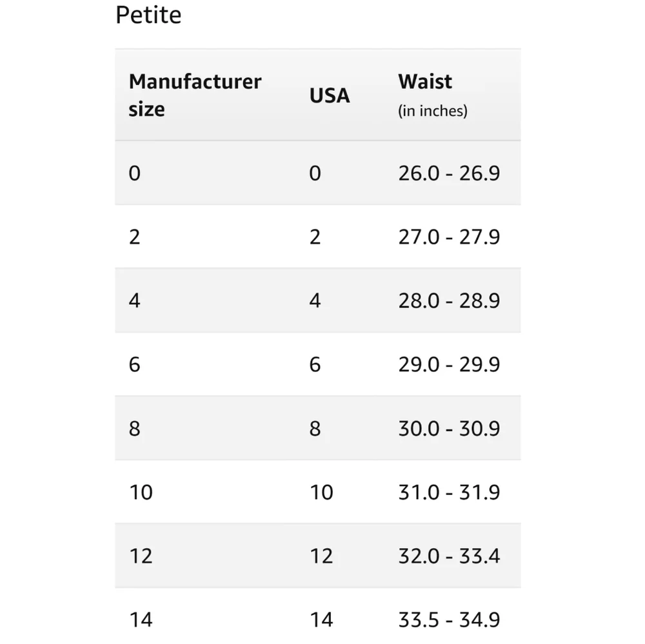Click the Manufacturer size column header
The image size is (645, 644).
pos(195,95)
